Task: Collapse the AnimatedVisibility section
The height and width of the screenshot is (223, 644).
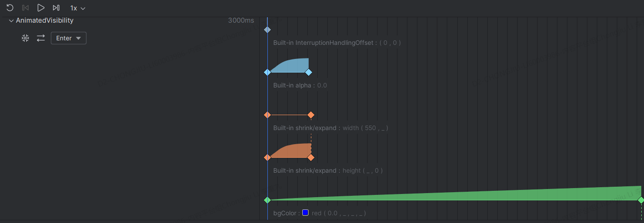Action: point(11,21)
